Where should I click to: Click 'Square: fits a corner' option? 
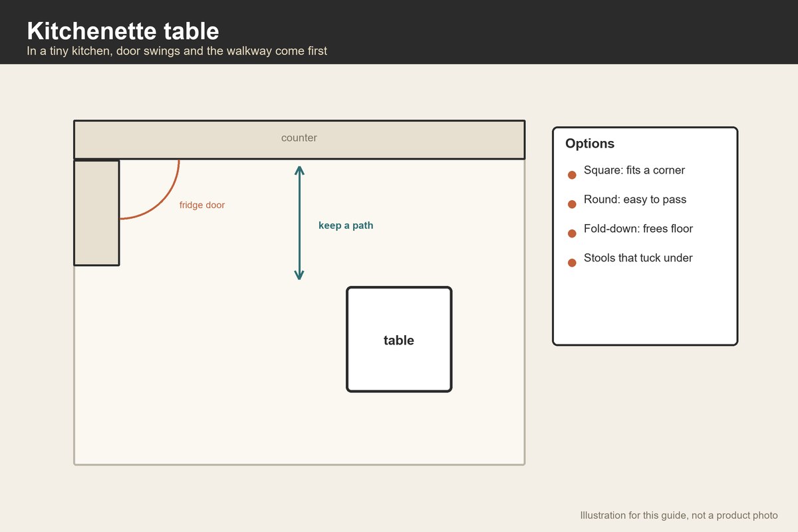(x=634, y=170)
